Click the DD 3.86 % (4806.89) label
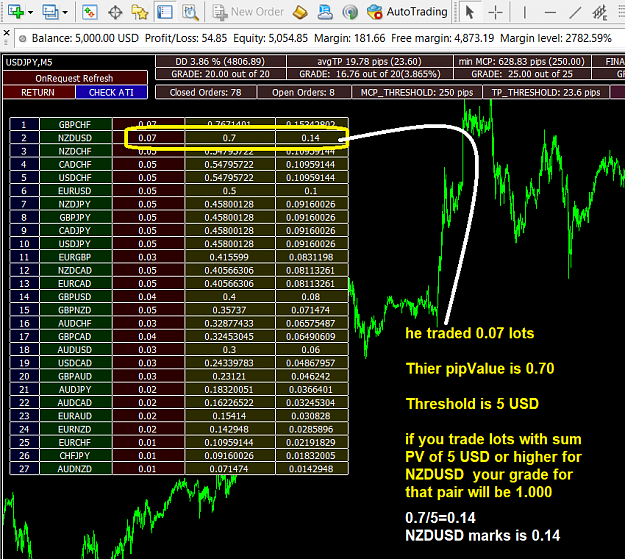Screen dimensions: 625x559 click(220, 61)
